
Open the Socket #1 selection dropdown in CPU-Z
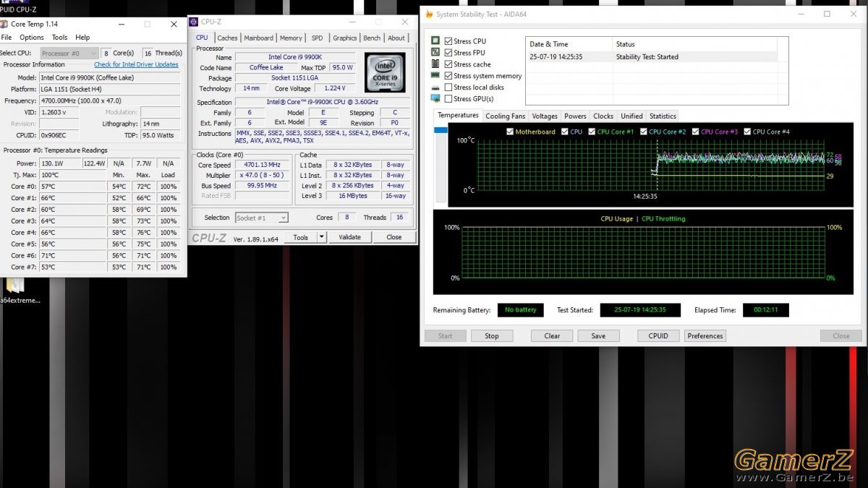pos(262,218)
